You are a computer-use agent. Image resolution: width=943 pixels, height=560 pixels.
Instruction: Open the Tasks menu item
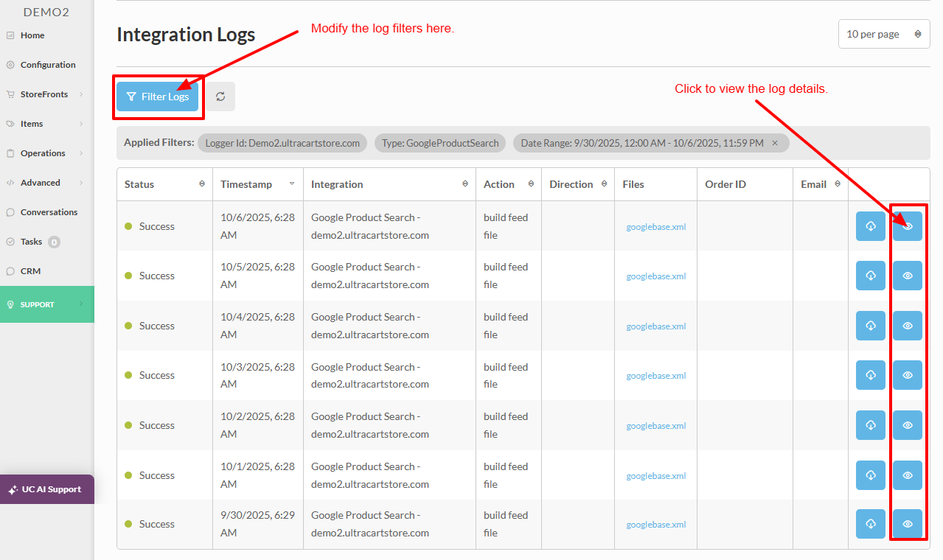click(32, 242)
